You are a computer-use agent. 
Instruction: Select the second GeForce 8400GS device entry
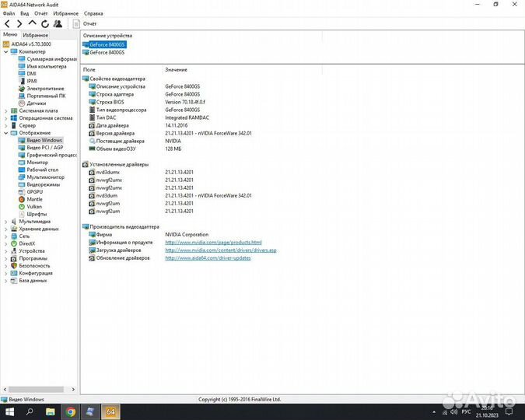pos(107,52)
